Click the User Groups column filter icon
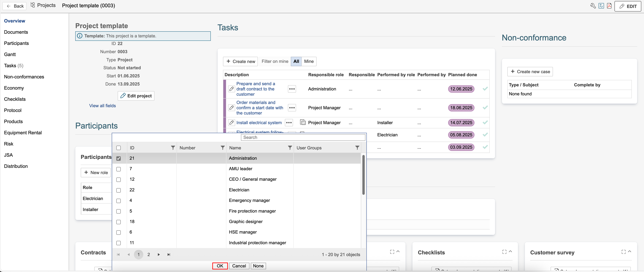Viewport: 644px width, 272px height. tap(357, 148)
